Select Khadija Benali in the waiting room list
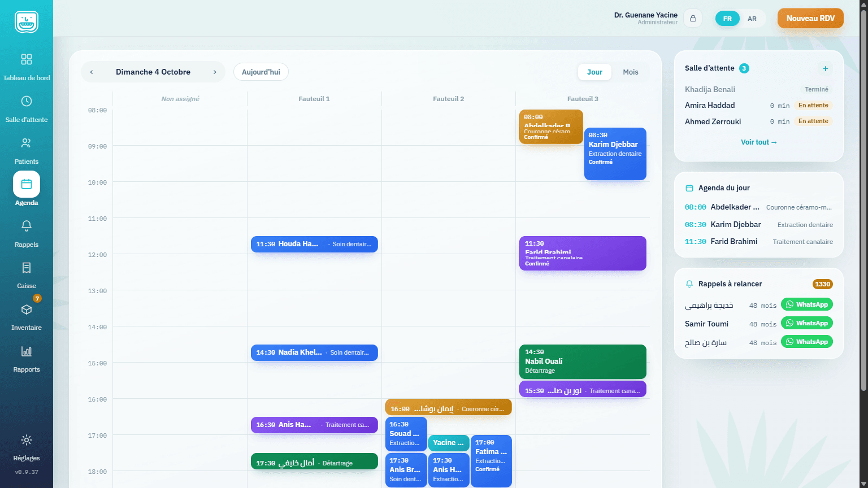Screen dimensions: 868x488 (758, 89)
